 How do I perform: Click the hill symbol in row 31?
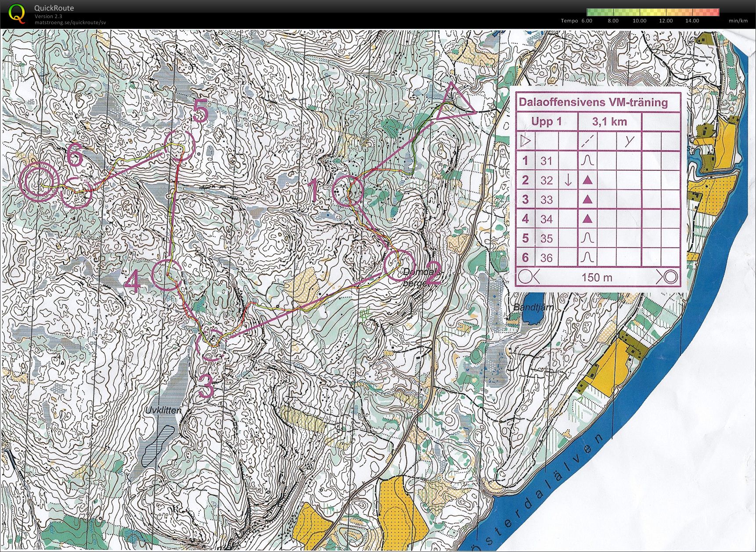[587, 161]
